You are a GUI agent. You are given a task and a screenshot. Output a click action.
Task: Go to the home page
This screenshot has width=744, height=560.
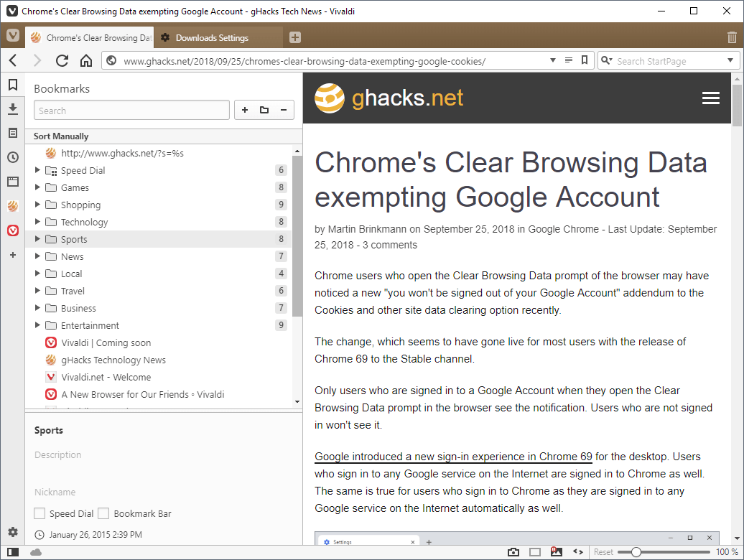coord(86,61)
